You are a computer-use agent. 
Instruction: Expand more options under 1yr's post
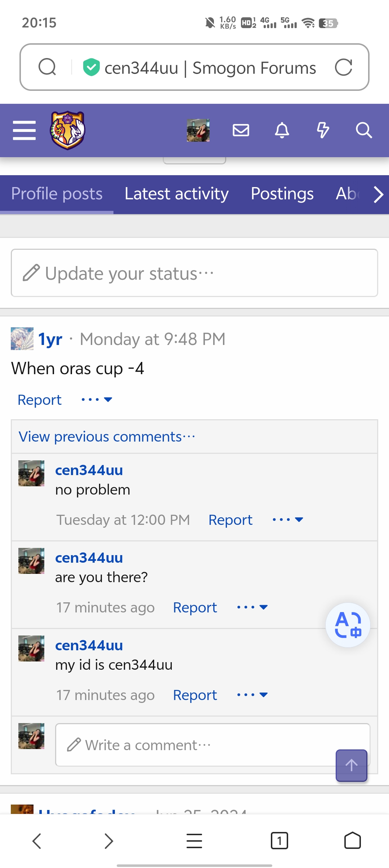click(97, 399)
